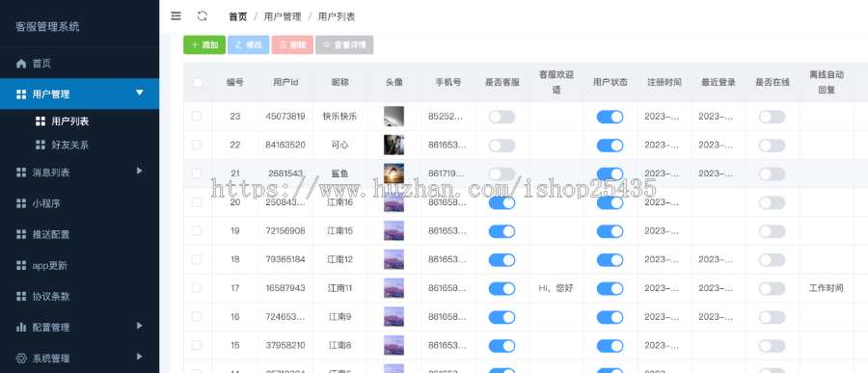Click the 客服管理系统 title
Viewport: 868px width, 373px height.
[47, 27]
